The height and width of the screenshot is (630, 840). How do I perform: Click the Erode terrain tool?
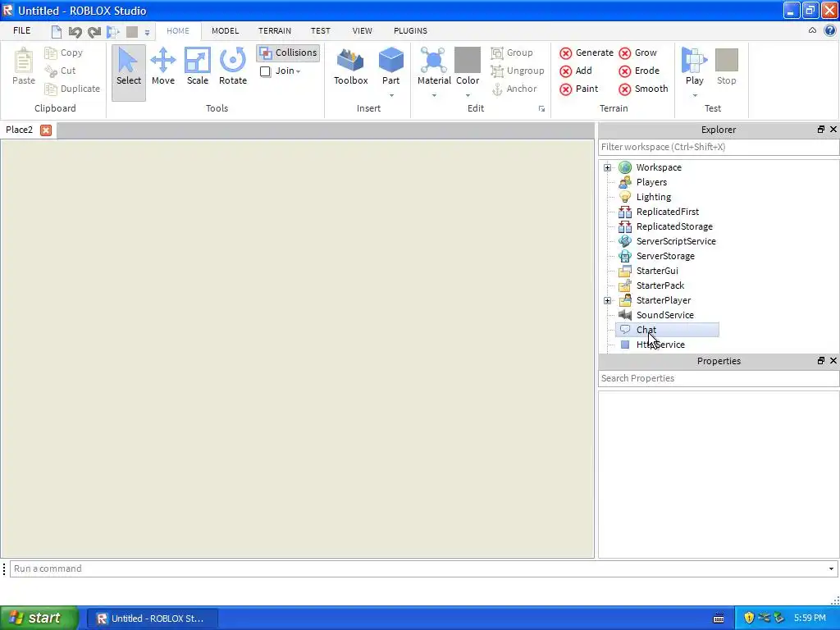pos(638,71)
